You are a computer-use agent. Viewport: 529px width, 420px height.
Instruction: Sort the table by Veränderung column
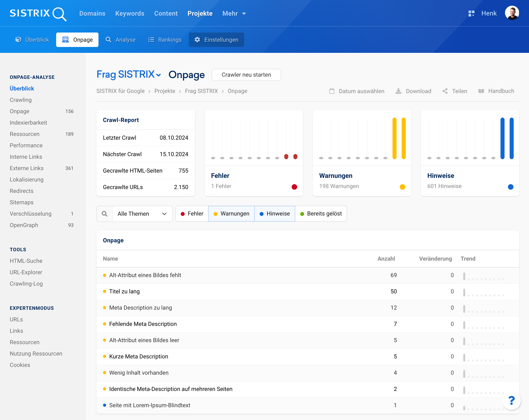(x=435, y=259)
